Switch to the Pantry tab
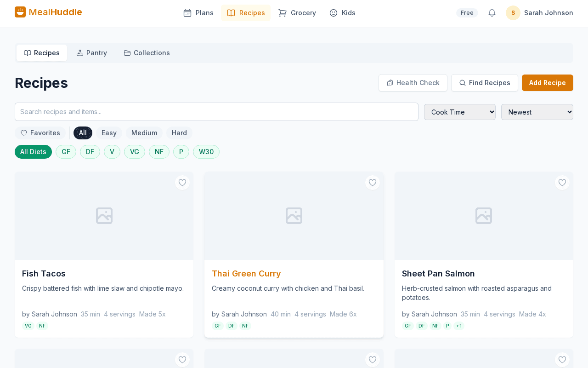 pyautogui.click(x=91, y=52)
